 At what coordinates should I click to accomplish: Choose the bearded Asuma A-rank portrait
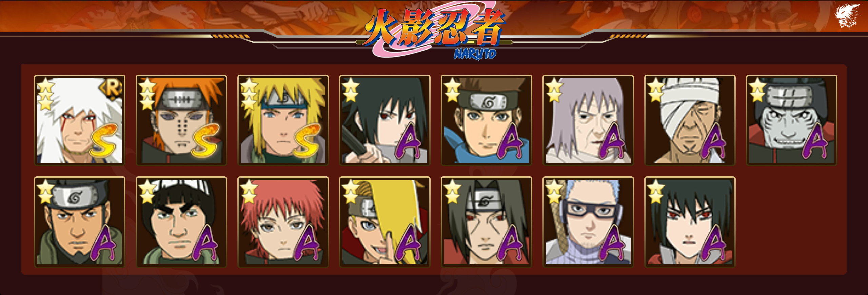point(80,222)
